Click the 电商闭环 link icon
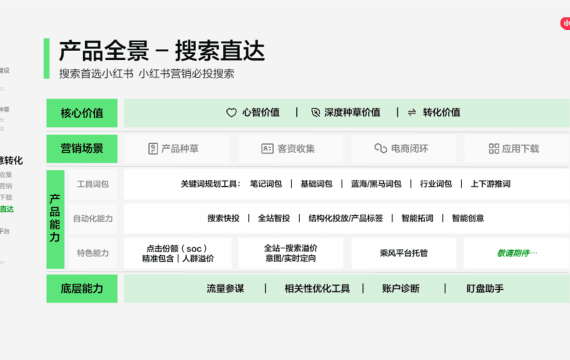This screenshot has height=360, width=570. click(x=381, y=148)
